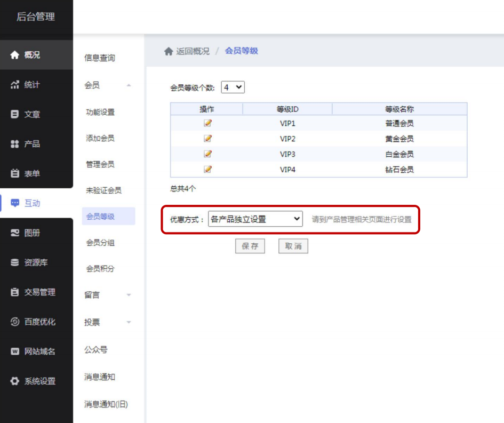The height and width of the screenshot is (423, 504).
Task: Click the 系统设置 gear icon
Action: pos(15,381)
